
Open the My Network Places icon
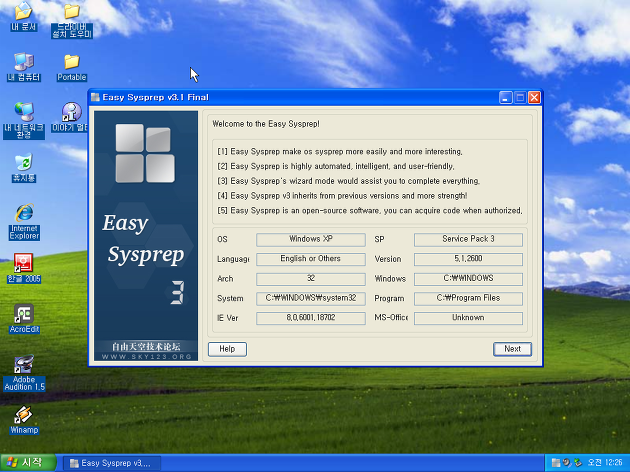pos(24,121)
